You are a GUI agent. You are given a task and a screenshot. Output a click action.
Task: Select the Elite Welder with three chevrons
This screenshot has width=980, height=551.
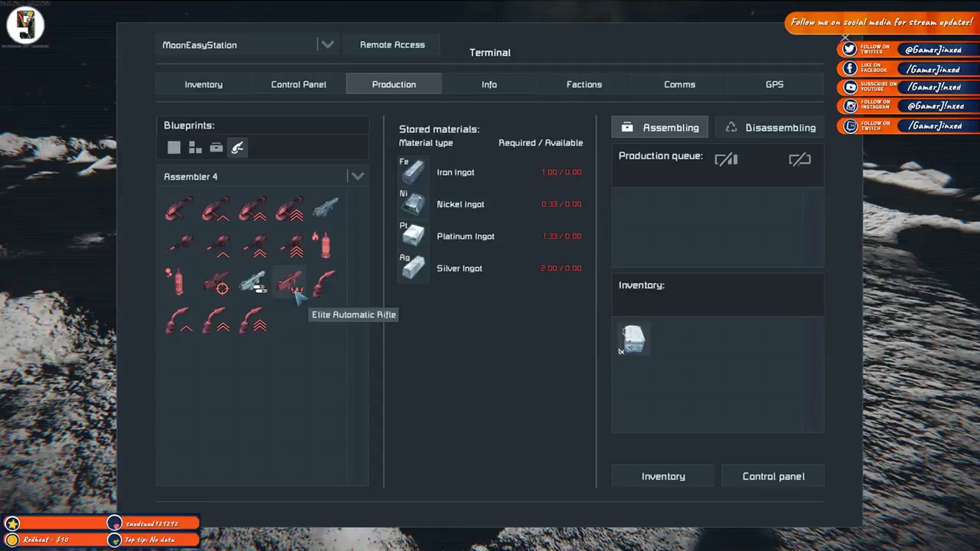(253, 318)
